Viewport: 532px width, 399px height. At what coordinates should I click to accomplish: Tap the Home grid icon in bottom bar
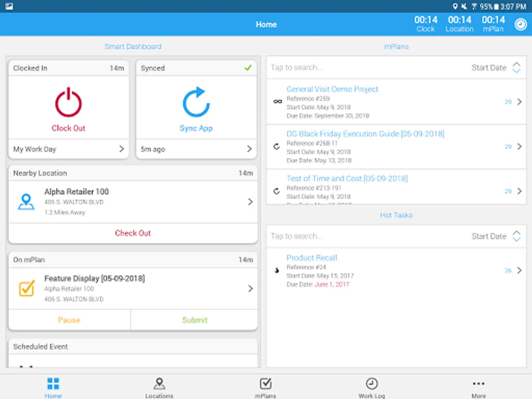coord(53,383)
